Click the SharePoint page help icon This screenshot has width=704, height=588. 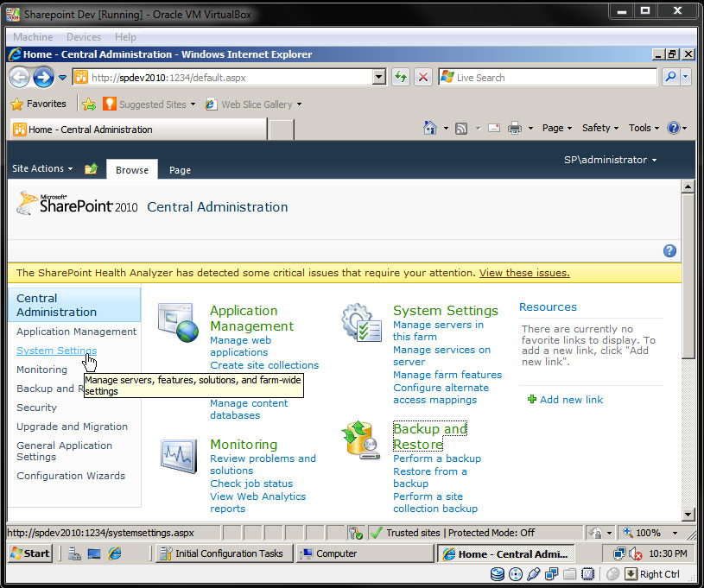tap(669, 251)
